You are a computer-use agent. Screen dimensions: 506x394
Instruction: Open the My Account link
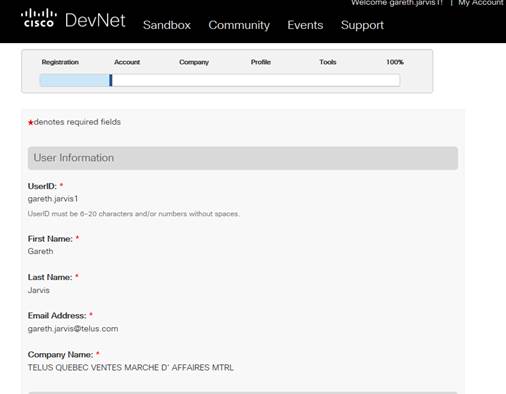click(481, 3)
